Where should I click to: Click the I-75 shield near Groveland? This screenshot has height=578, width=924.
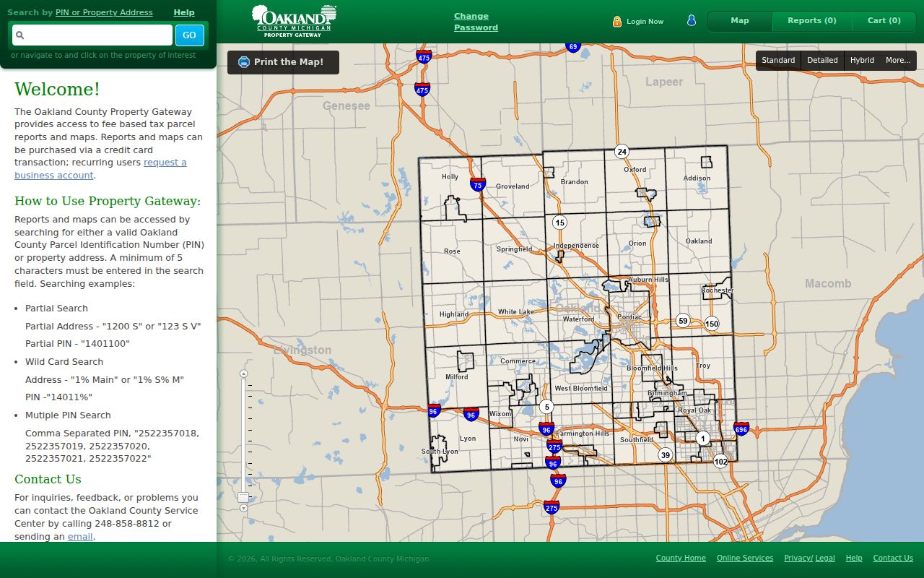[477, 184]
